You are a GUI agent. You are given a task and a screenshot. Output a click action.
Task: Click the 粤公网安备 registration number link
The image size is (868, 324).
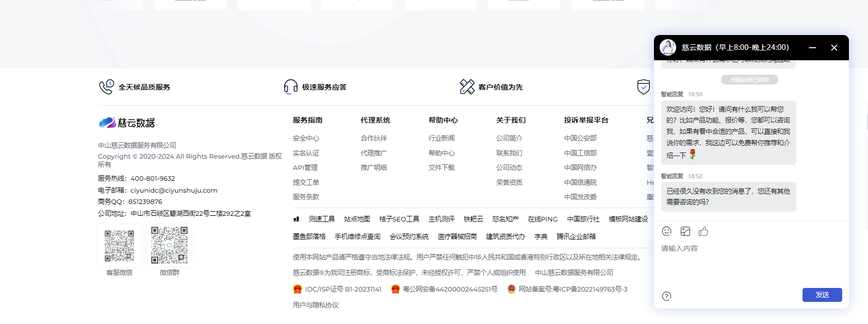(x=450, y=289)
